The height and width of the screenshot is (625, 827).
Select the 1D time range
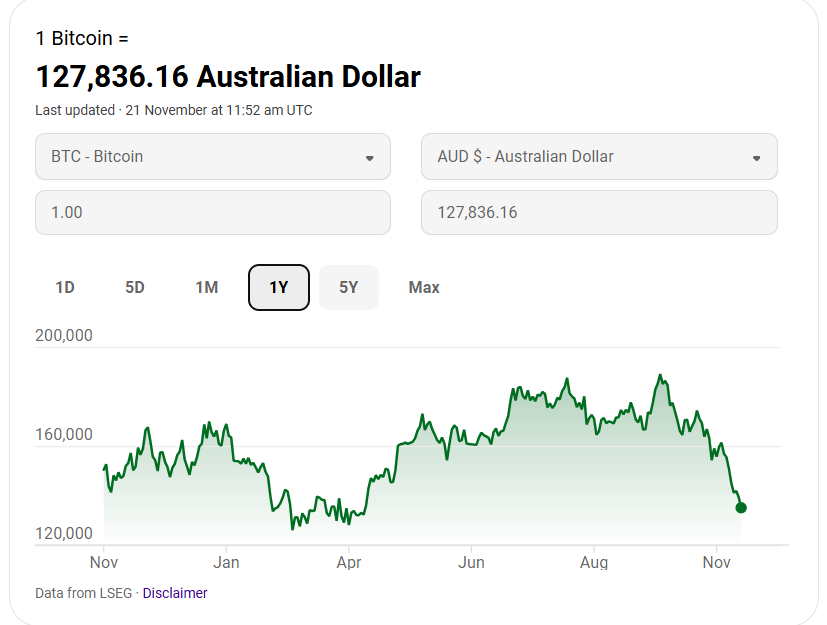pos(65,288)
